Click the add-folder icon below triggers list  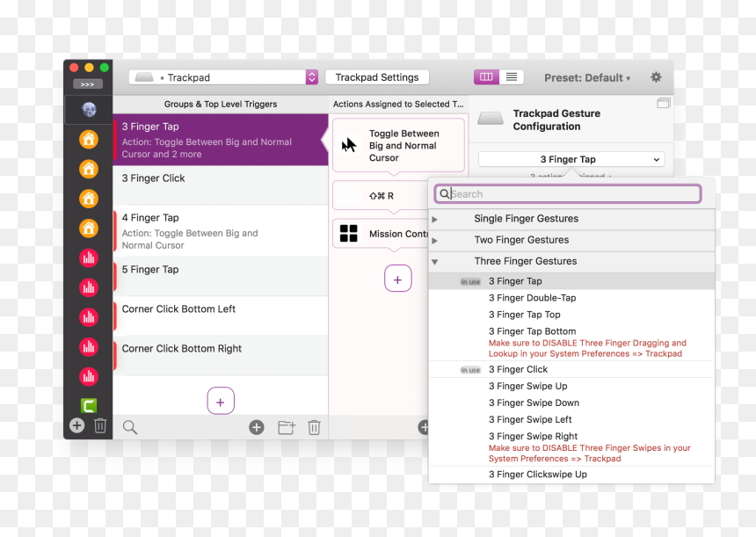click(287, 427)
